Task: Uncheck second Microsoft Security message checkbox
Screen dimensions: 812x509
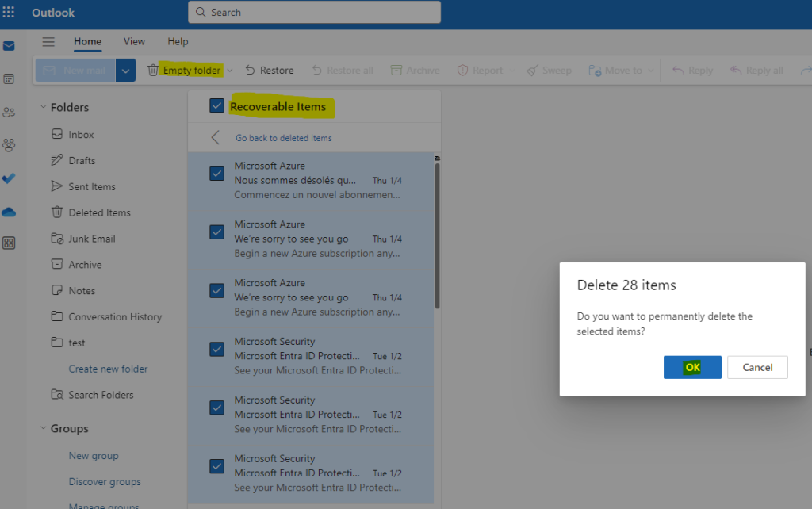Action: (x=217, y=408)
